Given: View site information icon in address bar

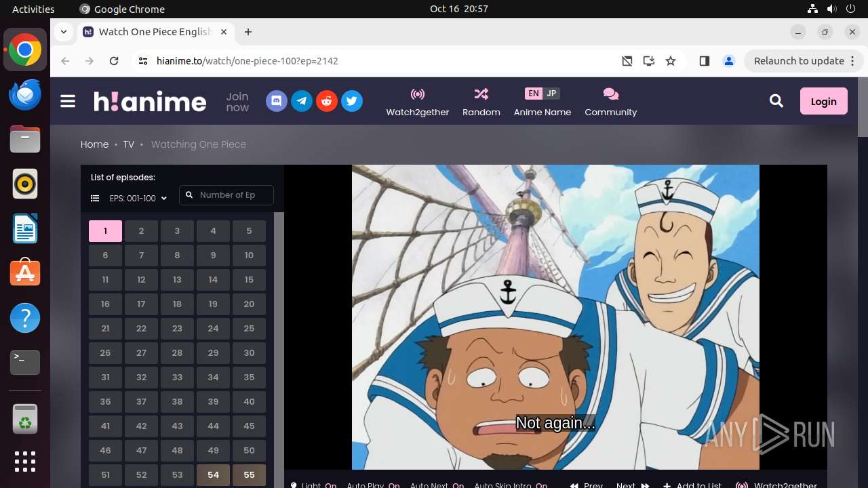Looking at the screenshot, I should coord(142,61).
